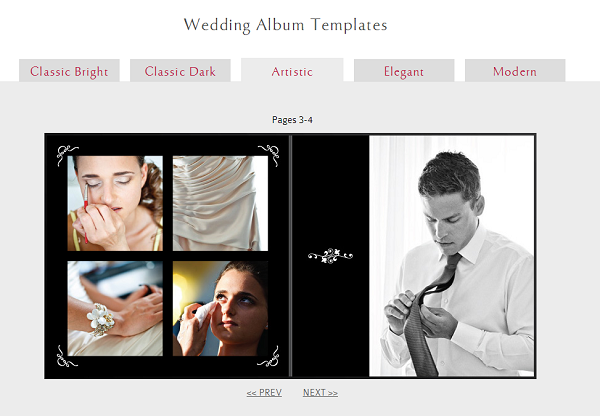
Task: Click the NEXT link
Action: click(320, 393)
